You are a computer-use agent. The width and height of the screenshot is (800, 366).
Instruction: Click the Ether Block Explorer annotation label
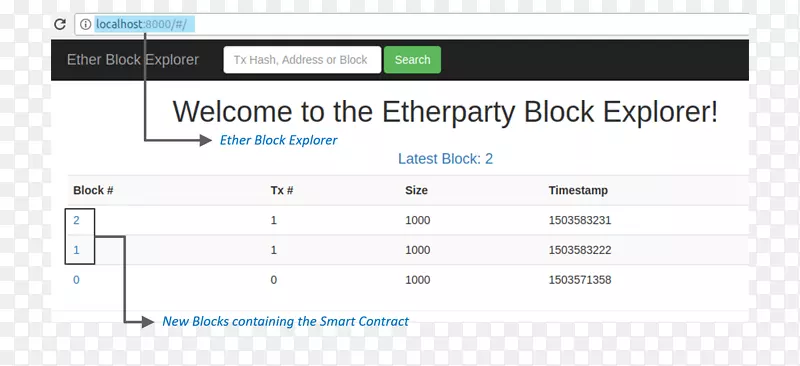pyautogui.click(x=279, y=140)
